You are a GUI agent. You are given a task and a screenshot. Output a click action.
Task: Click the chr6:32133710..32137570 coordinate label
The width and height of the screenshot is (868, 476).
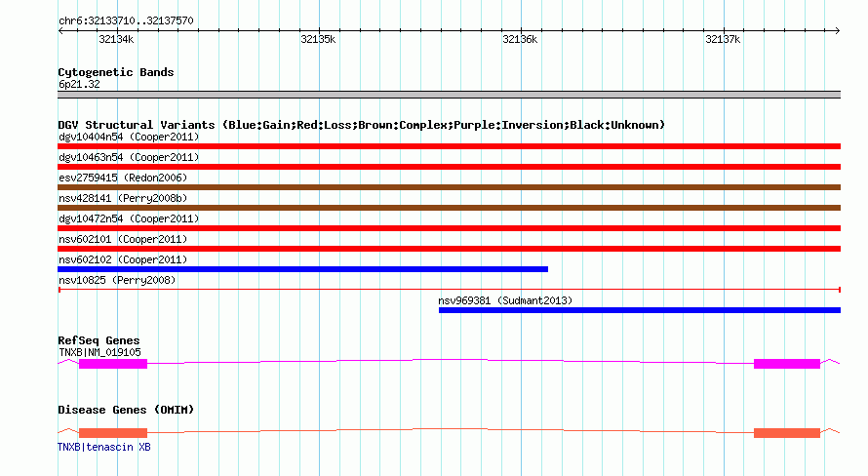click(126, 20)
